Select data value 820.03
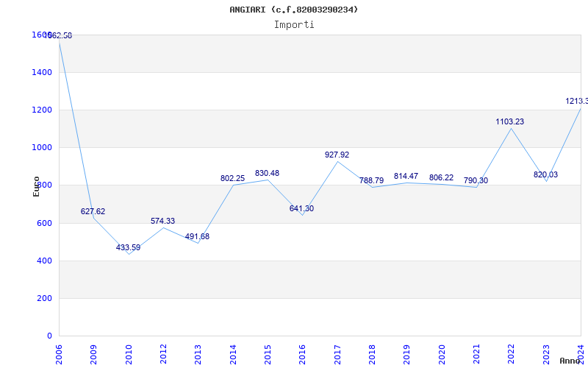588x368 pixels. click(x=545, y=174)
